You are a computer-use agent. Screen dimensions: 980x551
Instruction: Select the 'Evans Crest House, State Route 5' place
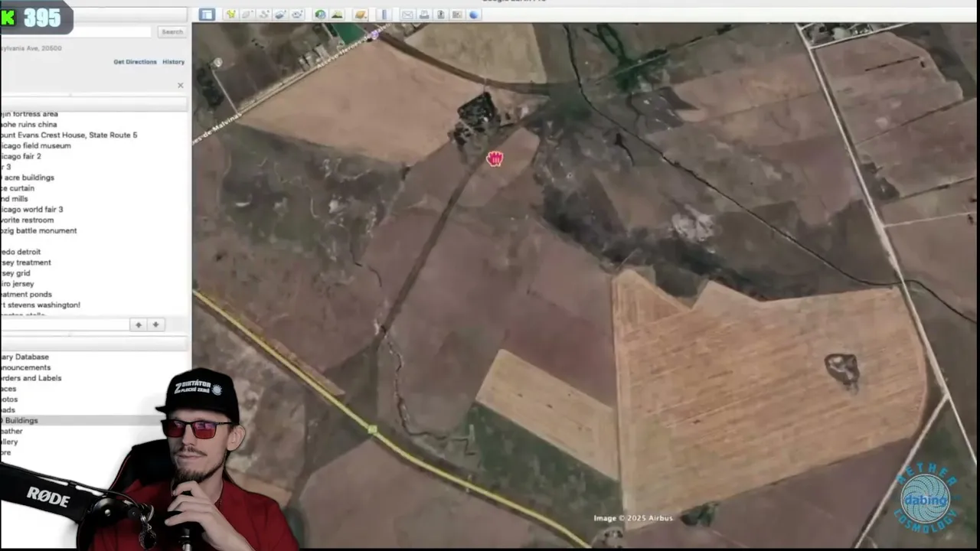click(69, 135)
